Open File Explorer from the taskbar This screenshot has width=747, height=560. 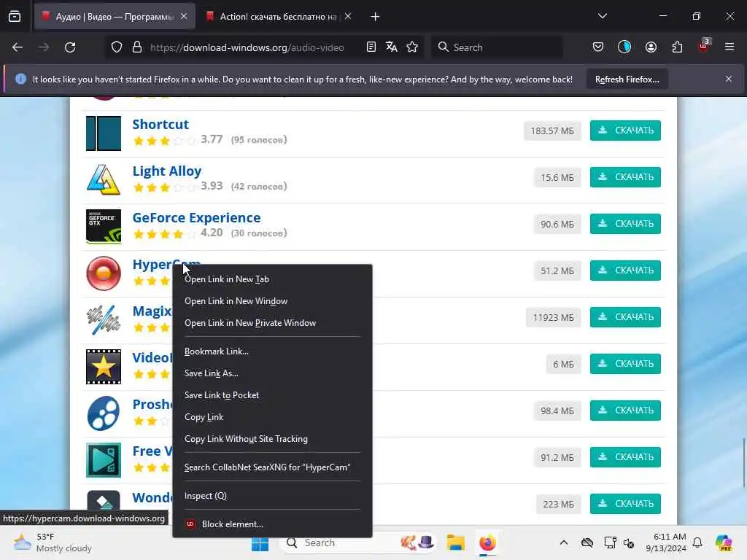(x=455, y=542)
